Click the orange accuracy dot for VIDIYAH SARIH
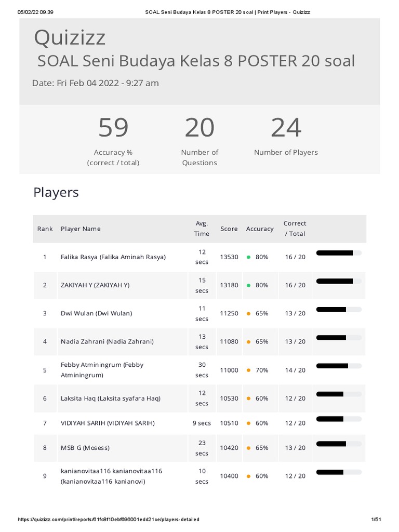This screenshot has height=532, width=399. tap(248, 423)
